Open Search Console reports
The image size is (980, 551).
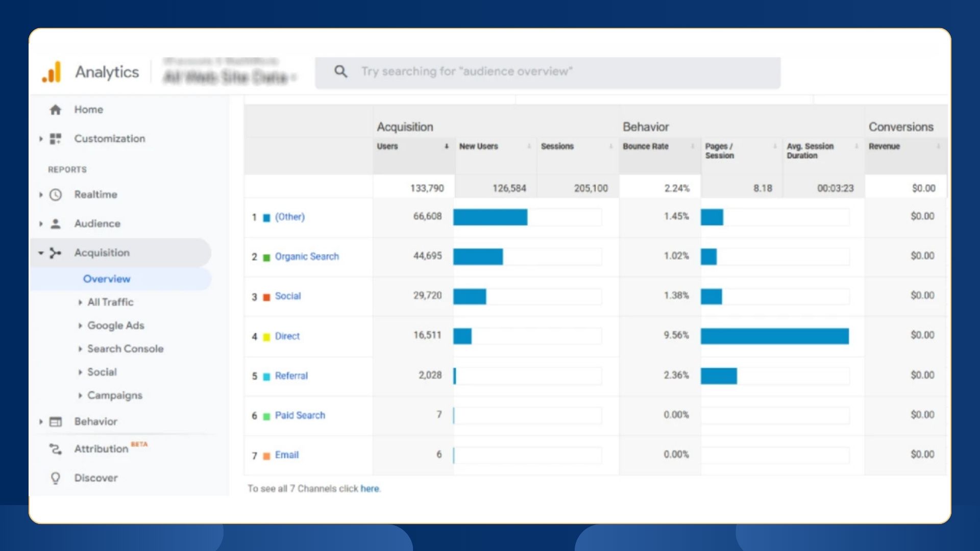point(126,349)
